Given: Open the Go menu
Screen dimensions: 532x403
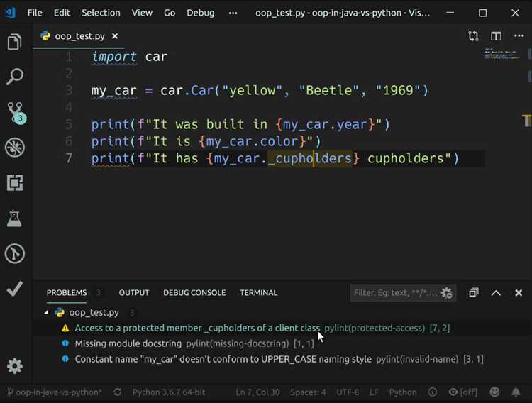Looking at the screenshot, I should [x=170, y=13].
